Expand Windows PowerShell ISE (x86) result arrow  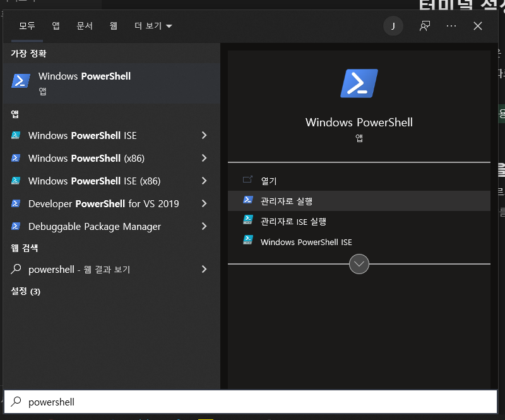coord(204,181)
